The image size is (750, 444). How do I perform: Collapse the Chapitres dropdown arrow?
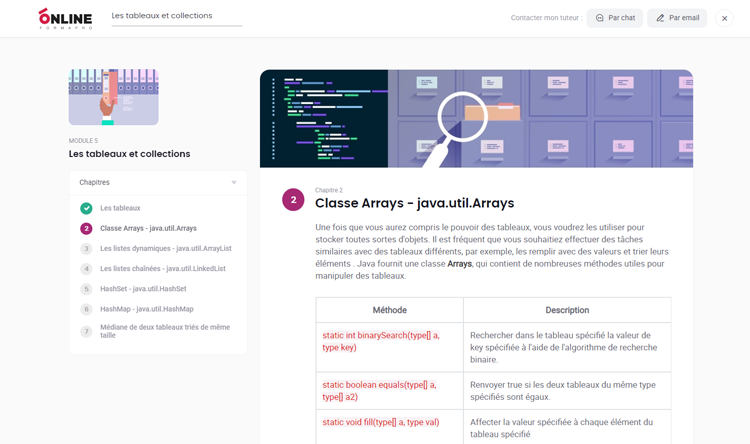coord(234,182)
